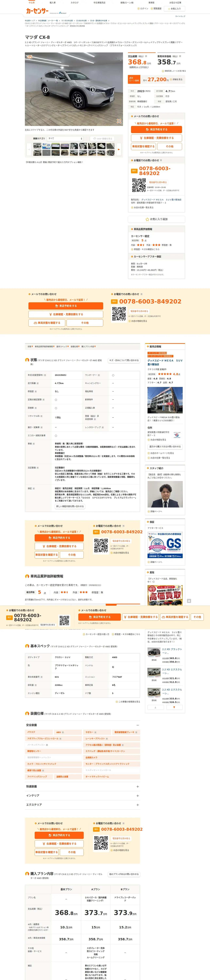Jump to 状態 via the anchor navigation
This screenshot has width=210, height=980.
[x=30, y=347]
